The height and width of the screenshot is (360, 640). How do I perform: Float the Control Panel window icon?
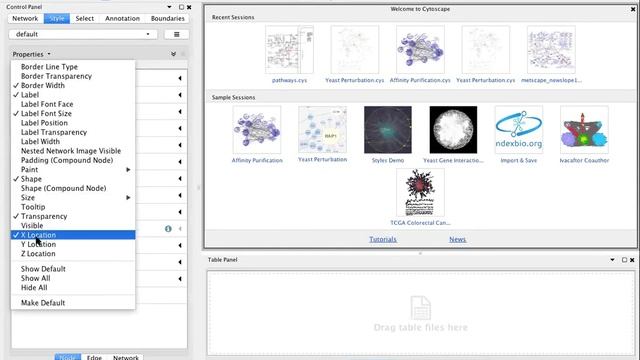click(181, 7)
